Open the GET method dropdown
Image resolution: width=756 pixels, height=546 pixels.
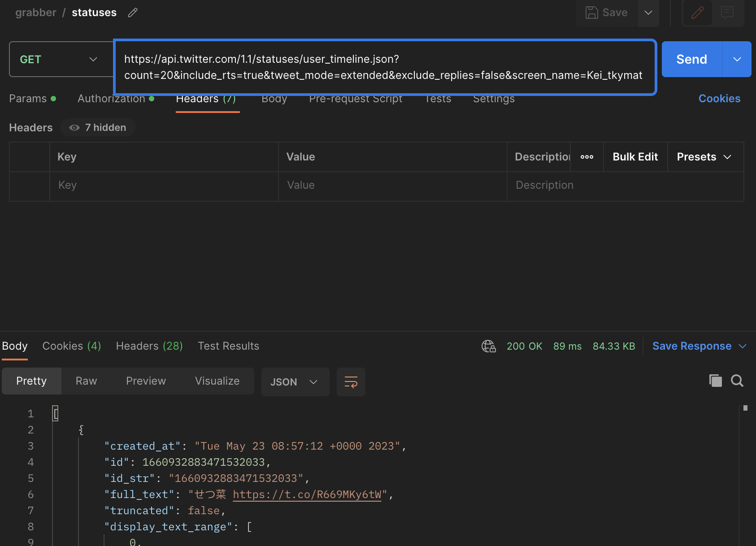tap(61, 59)
